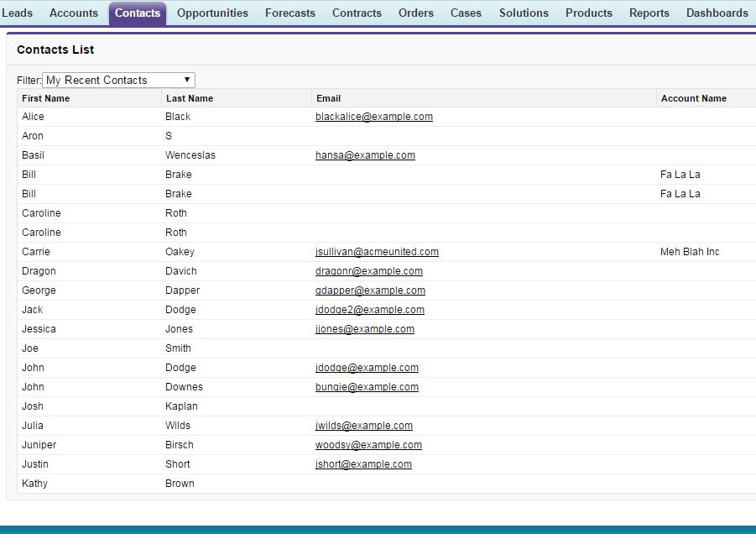Click jsullivan@acmeunited.com email link
Viewport: 756px width, 534px height.
[377, 252]
